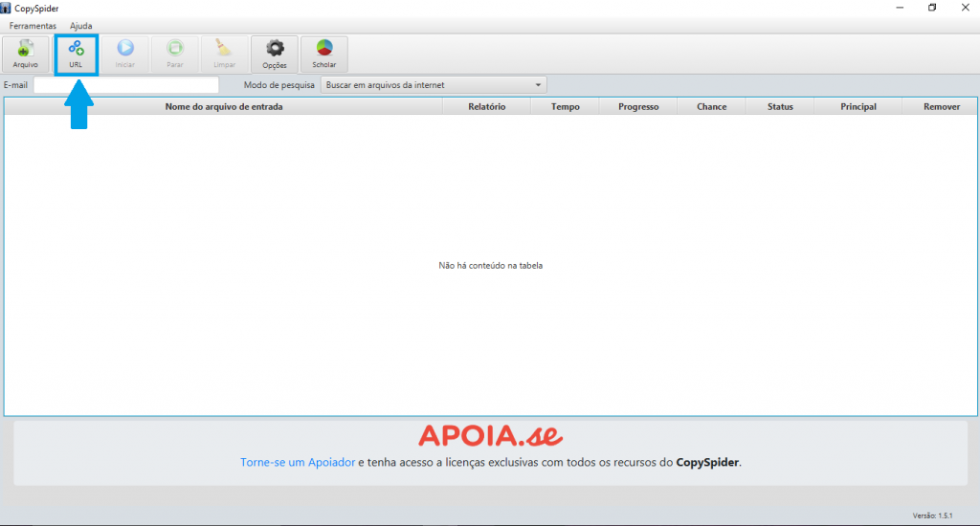Expand the Modo de pesquisa dropdown

click(x=434, y=85)
